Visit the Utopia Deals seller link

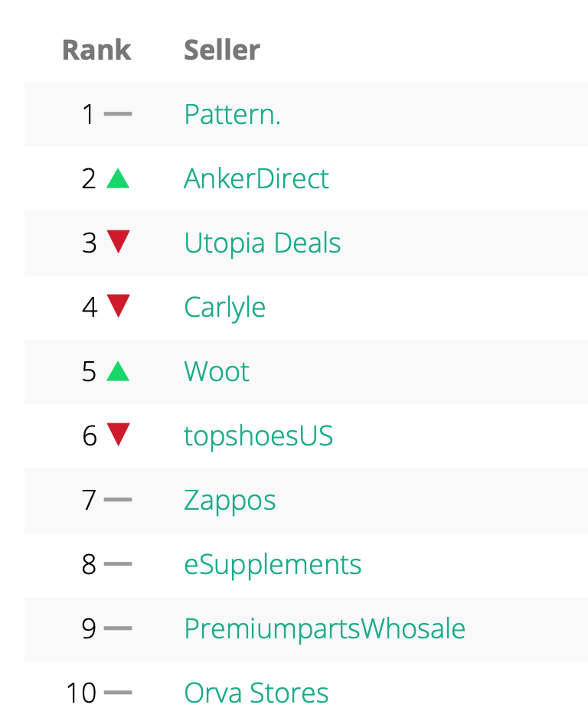coord(262,243)
